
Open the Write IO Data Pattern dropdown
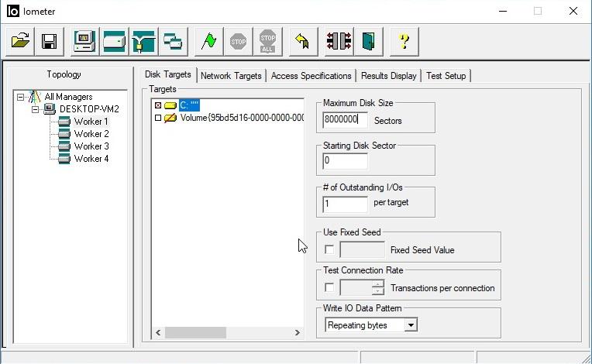411,325
